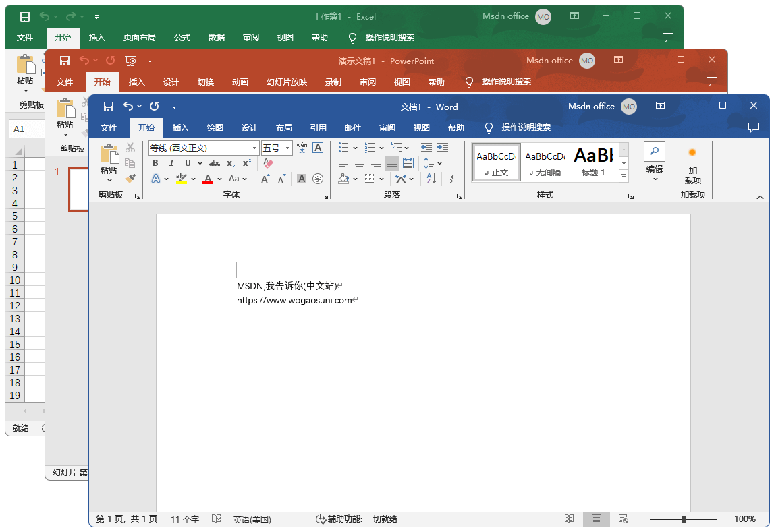
Task: Save the Word document with the floppy icon
Action: click(x=109, y=107)
